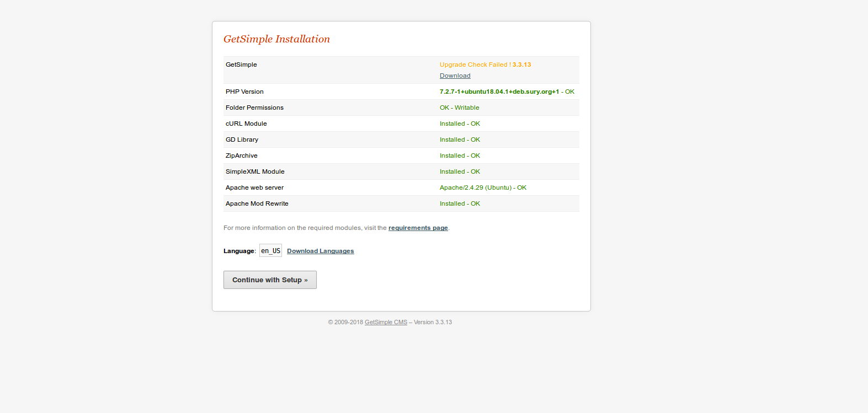Click the GD Library 'Installed - OK' status
The image size is (868, 413).
coord(460,140)
